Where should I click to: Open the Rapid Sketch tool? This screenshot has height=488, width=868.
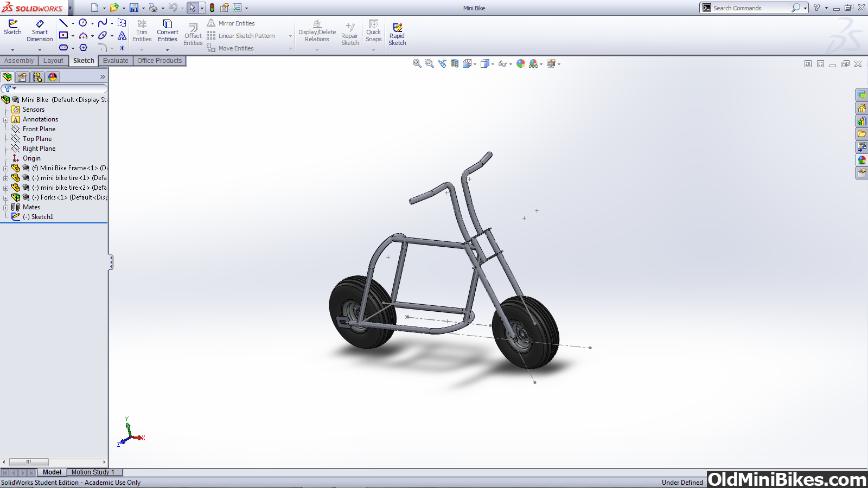tap(397, 34)
